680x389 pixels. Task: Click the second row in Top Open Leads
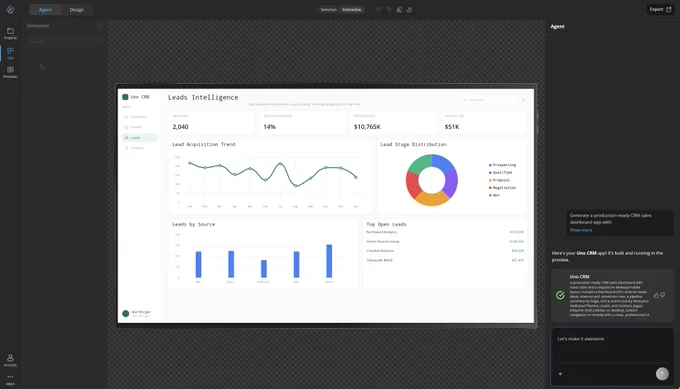coord(445,242)
